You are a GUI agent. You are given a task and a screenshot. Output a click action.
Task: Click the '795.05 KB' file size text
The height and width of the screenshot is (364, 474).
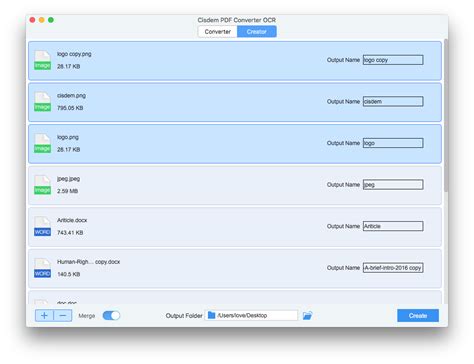[70, 108]
